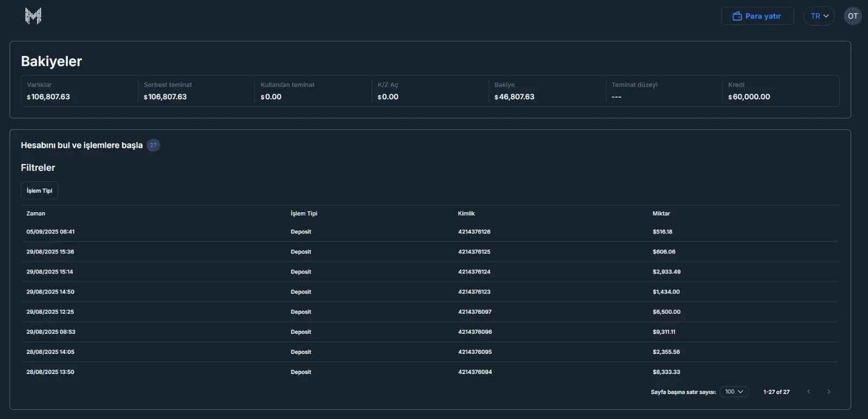Viewport: 868px width, 419px height.
Task: Go to previous page with left arrow
Action: [808, 391]
